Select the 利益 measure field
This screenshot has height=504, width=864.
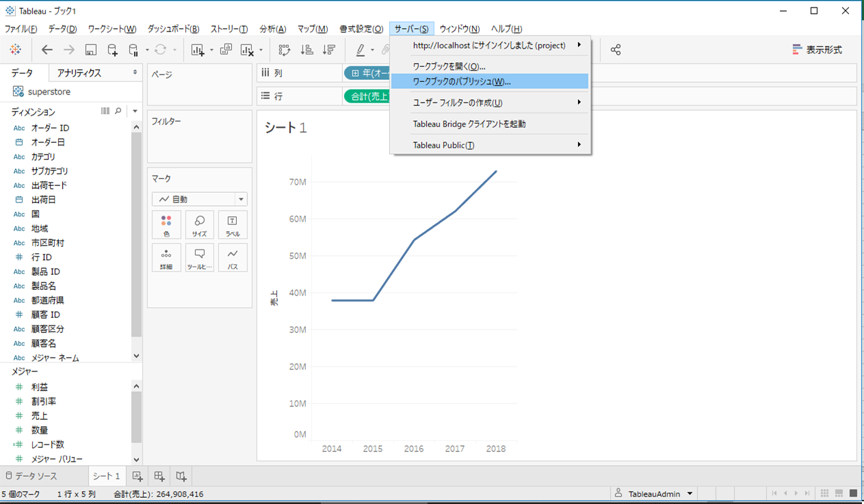40,387
